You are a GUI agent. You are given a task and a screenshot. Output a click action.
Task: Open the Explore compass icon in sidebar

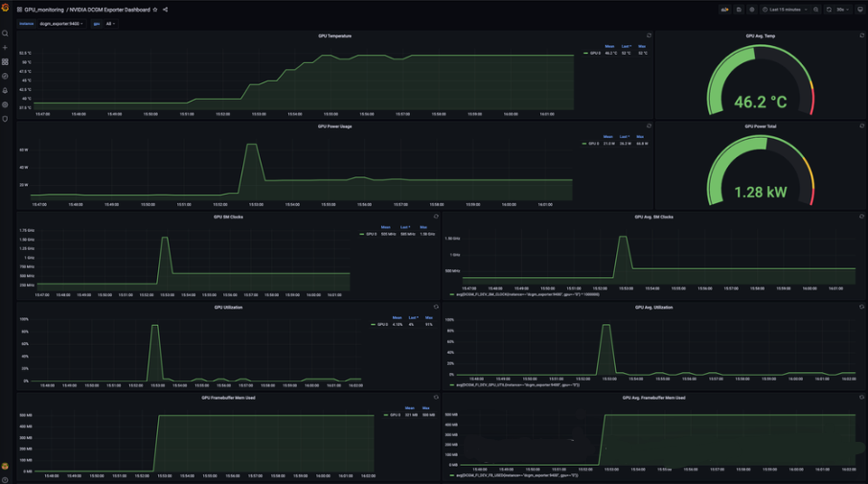tap(5, 77)
